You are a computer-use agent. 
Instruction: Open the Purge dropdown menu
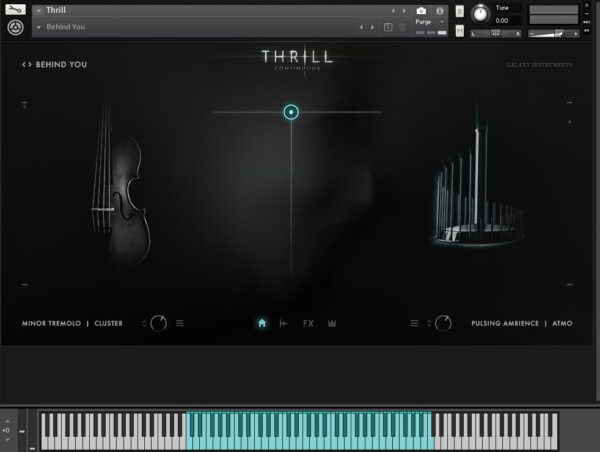coord(430,22)
